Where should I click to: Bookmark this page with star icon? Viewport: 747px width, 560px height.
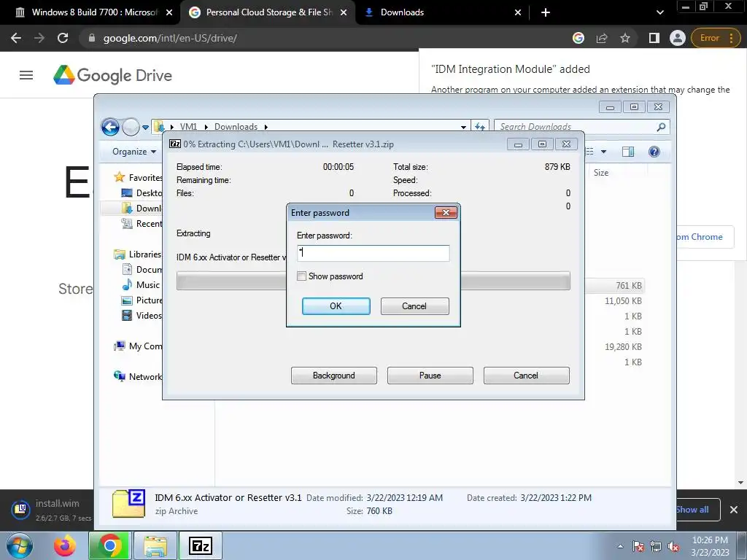pyautogui.click(x=625, y=38)
